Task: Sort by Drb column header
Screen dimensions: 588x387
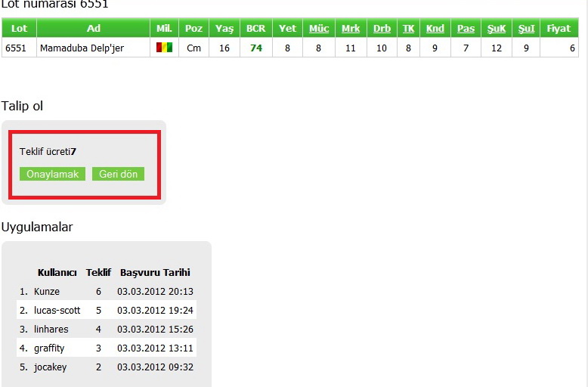Action: [x=382, y=29]
